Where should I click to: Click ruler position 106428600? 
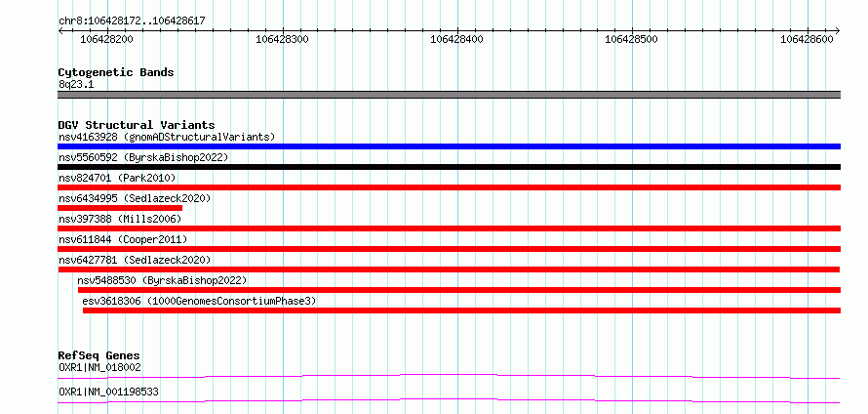tap(807, 39)
